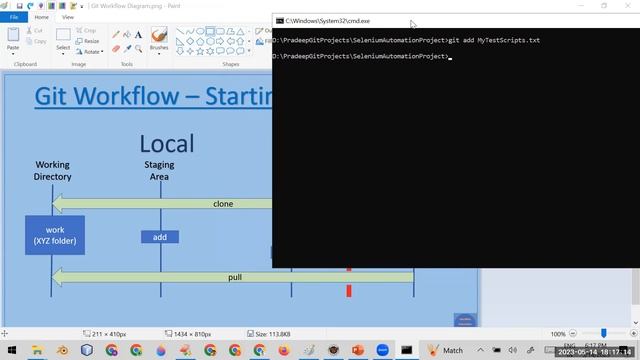Click the "work (XYZ folder)" box on canvas

[x=55, y=236]
